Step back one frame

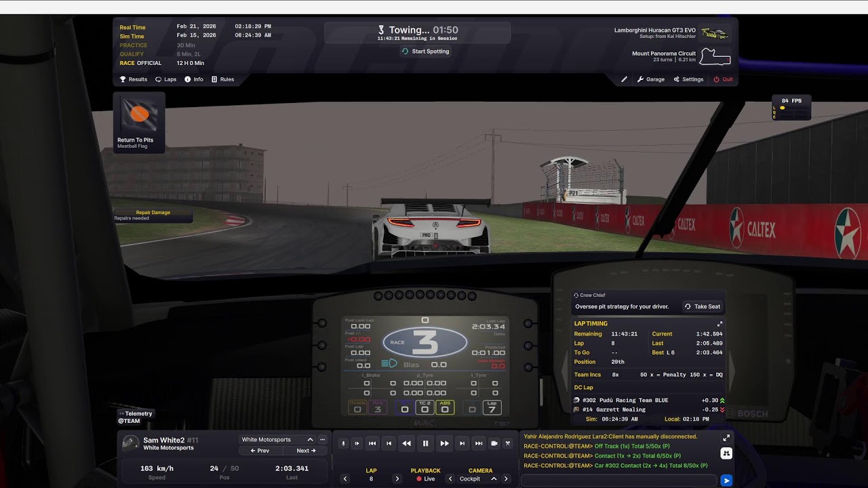[x=389, y=443]
